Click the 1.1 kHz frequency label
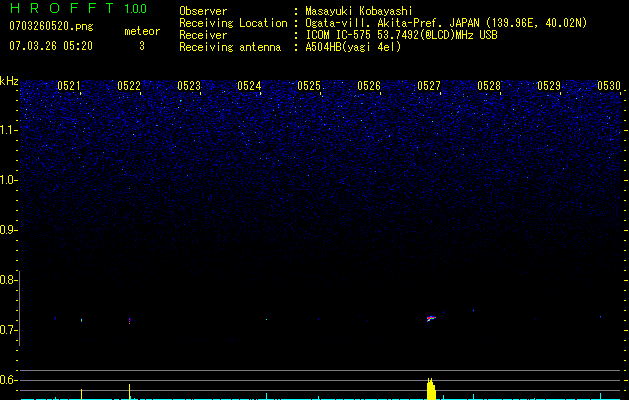This screenshot has height=400, width=629. pos(9,130)
